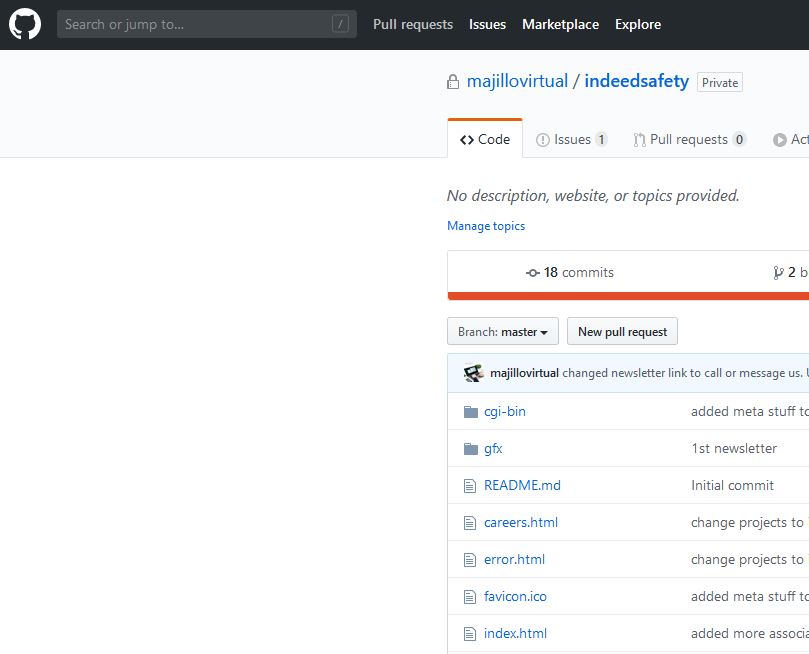Open the gfx folder
Image resolution: width=809 pixels, height=654 pixels.
point(493,449)
